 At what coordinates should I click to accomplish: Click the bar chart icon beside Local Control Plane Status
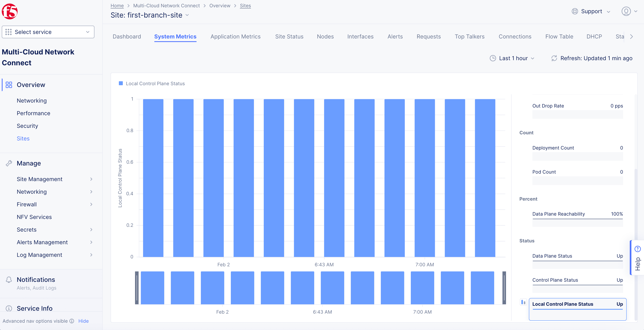523,302
